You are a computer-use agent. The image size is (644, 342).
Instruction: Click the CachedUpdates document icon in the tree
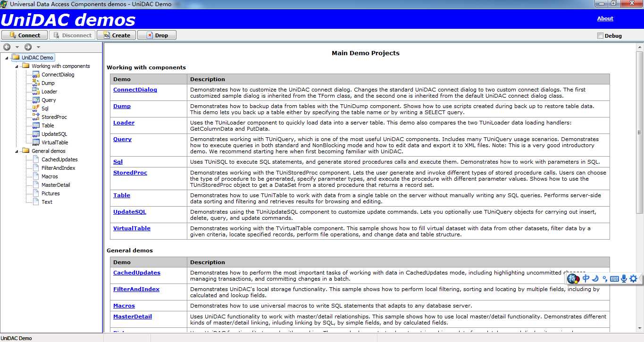(36, 159)
